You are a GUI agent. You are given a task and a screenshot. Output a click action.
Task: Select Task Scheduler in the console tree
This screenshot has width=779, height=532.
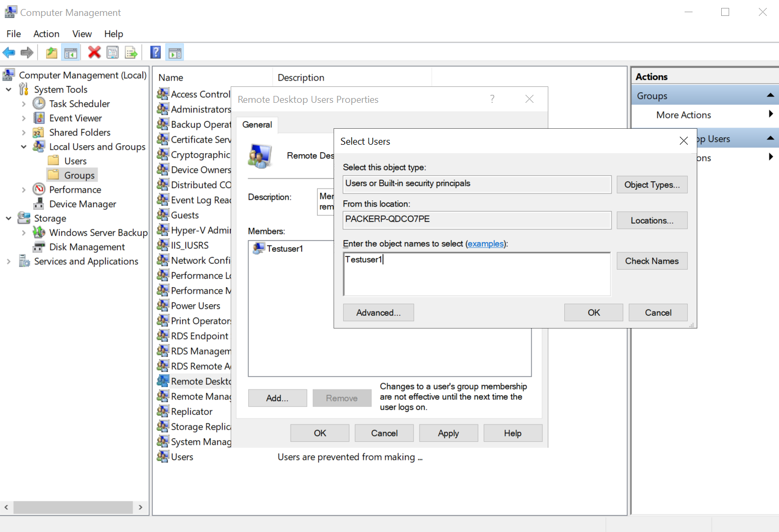pyautogui.click(x=80, y=104)
